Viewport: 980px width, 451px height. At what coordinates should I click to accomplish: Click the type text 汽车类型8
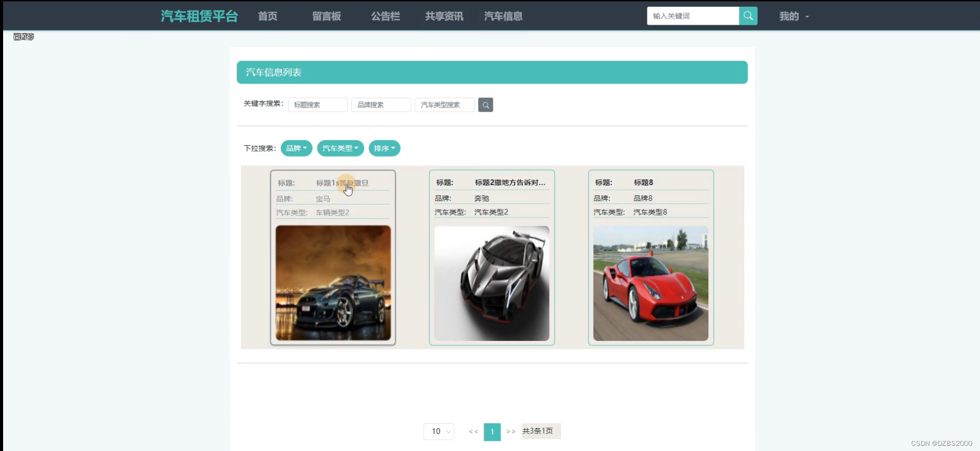tap(650, 212)
